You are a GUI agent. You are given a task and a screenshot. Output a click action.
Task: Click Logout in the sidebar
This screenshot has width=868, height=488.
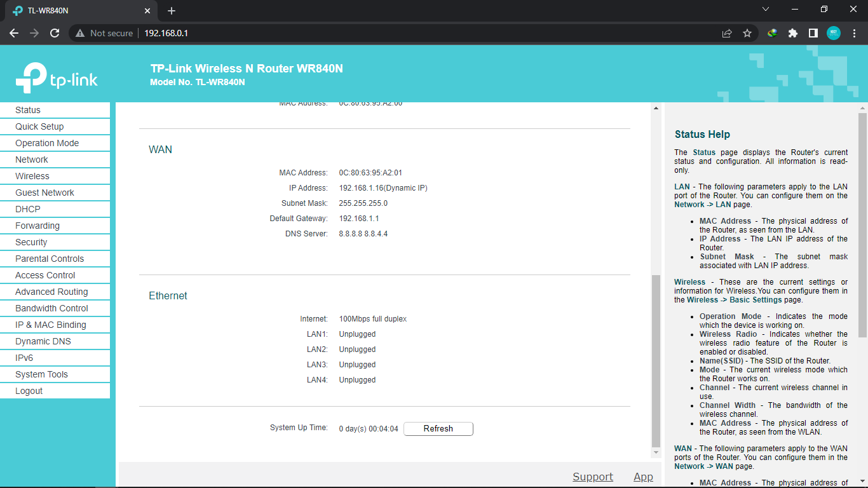[55, 391]
